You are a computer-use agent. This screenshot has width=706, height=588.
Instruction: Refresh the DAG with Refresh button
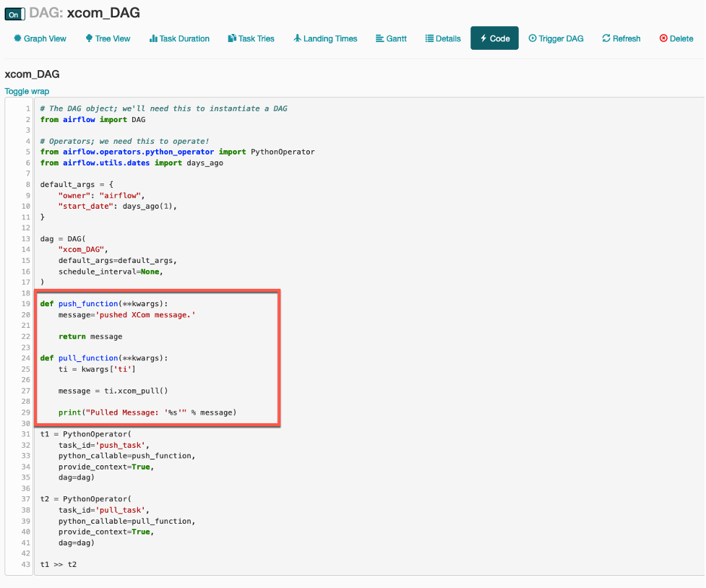pos(621,39)
